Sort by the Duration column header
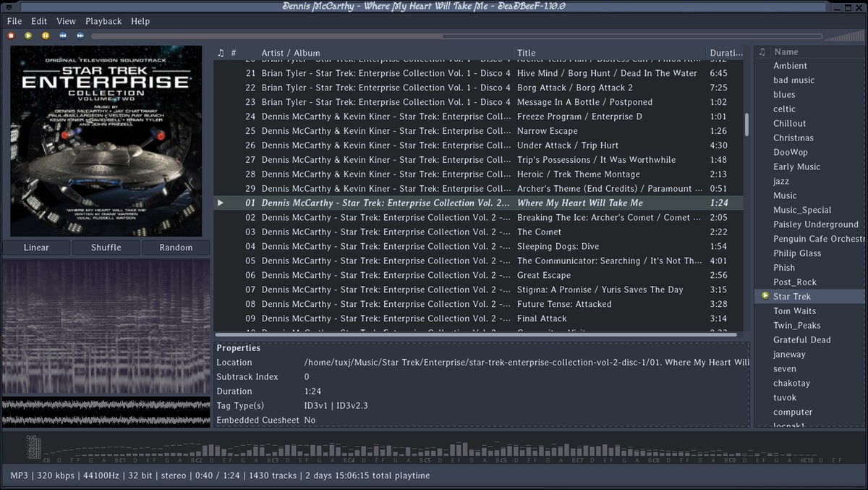 [726, 53]
